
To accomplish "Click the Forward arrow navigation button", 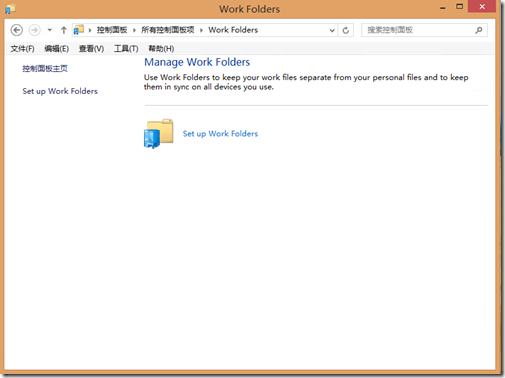I will [x=34, y=30].
